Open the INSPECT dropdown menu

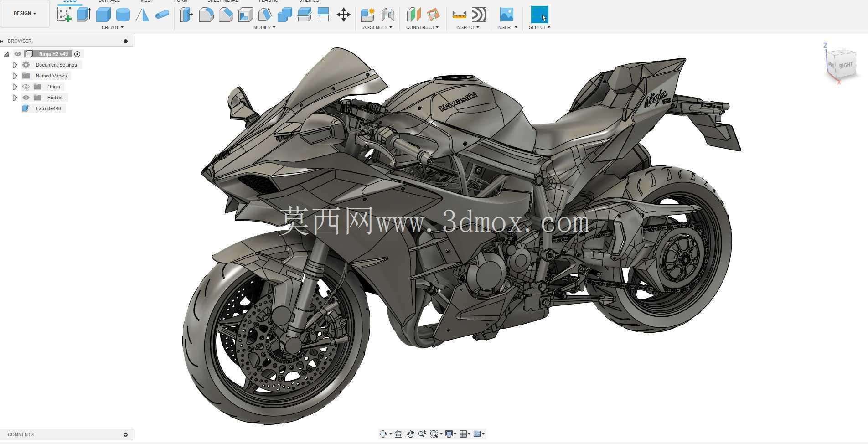[467, 27]
